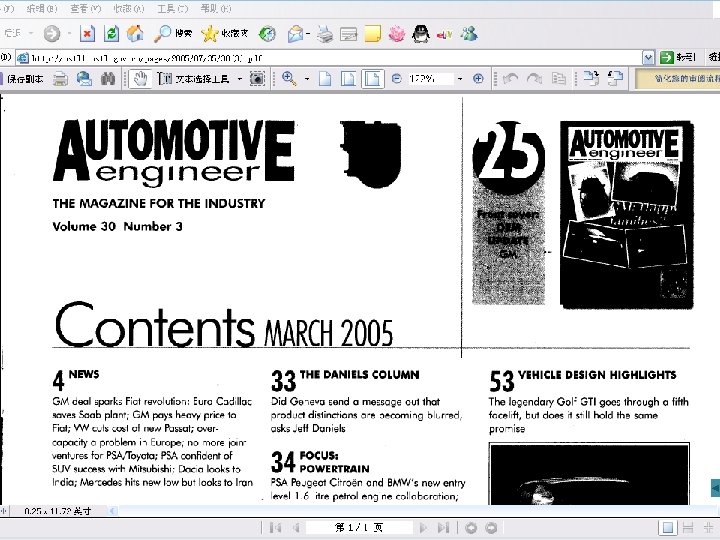This screenshot has width=720, height=540.
Task: Launch QQ penguin icon in toolbar
Action: (x=421, y=34)
